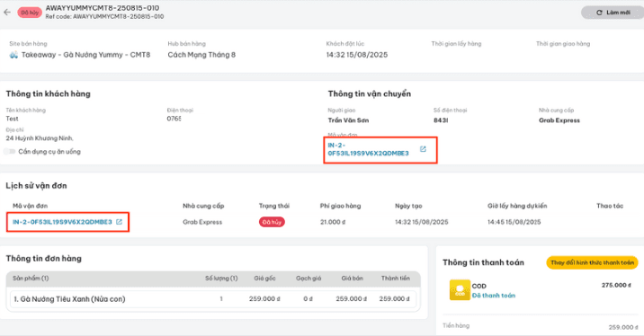The image size is (644, 336).
Task: Click the Mã vận đơn column header
Action: (30, 206)
